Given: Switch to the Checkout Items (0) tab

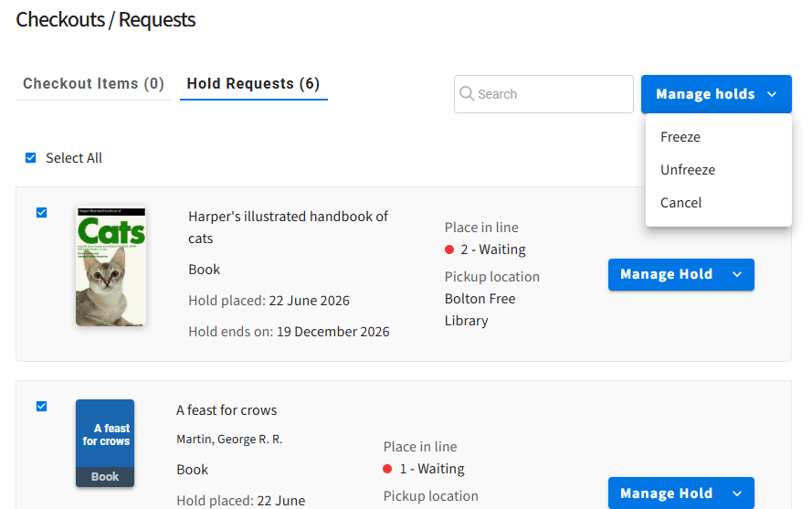Looking at the screenshot, I should point(94,83).
